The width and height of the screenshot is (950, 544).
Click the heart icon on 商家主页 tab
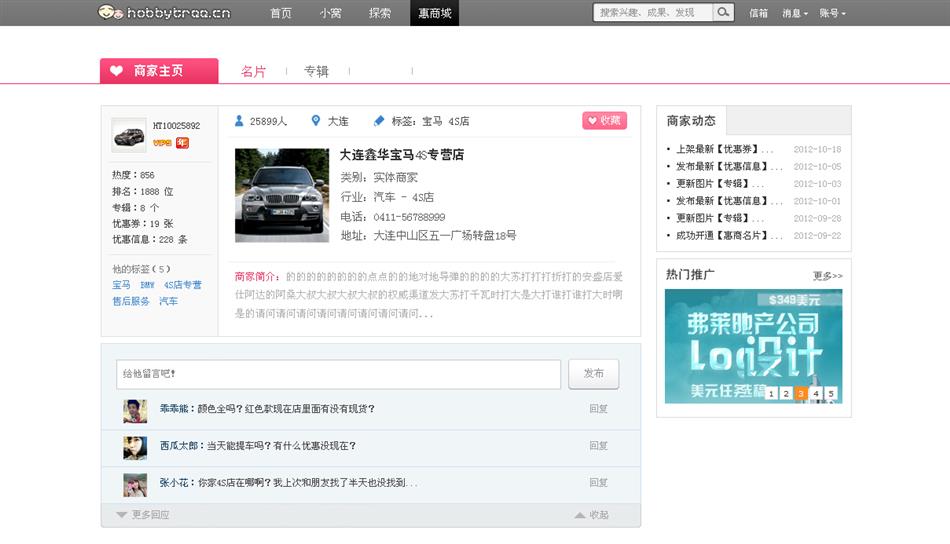[116, 71]
